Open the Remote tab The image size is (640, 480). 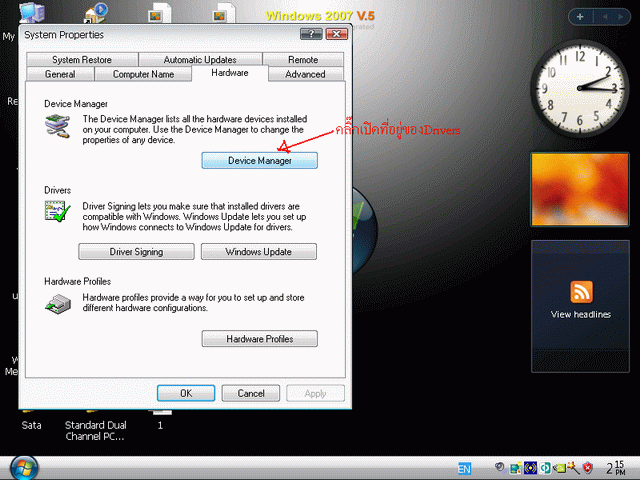[x=303, y=60]
